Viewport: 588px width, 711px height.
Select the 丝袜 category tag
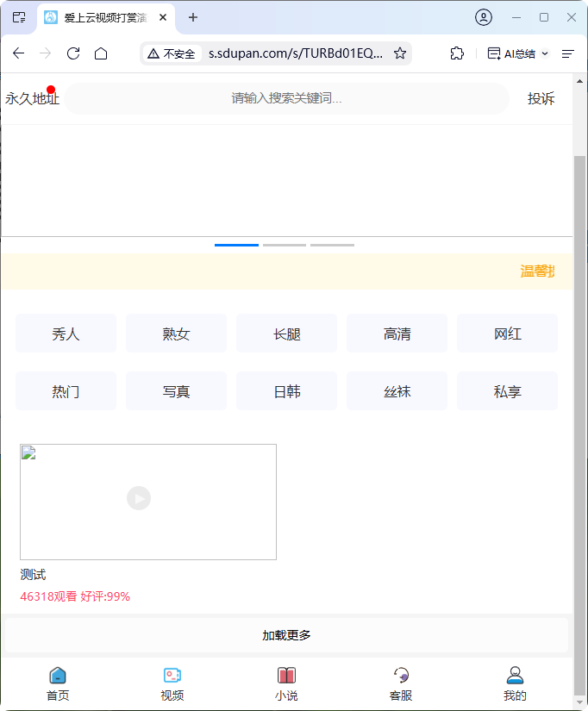pos(397,391)
